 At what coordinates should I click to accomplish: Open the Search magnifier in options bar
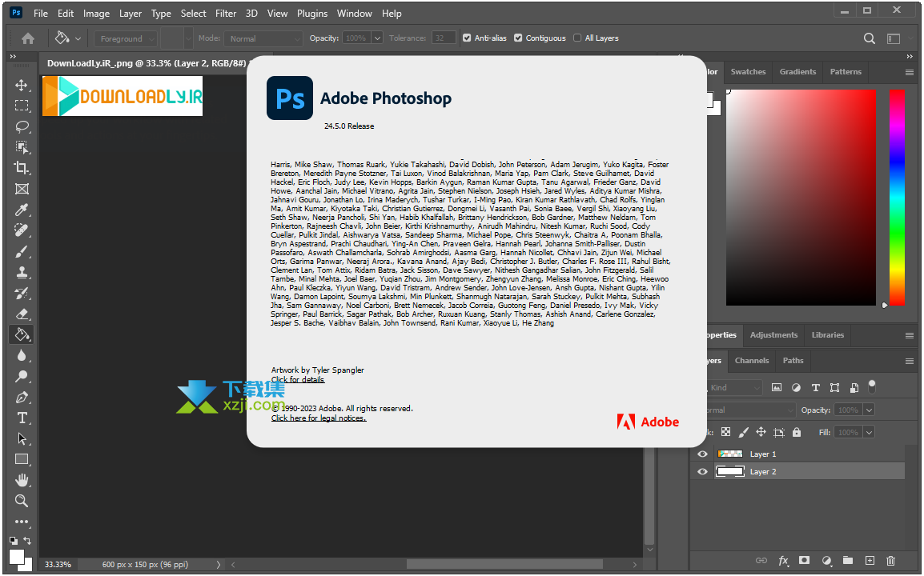pos(870,38)
